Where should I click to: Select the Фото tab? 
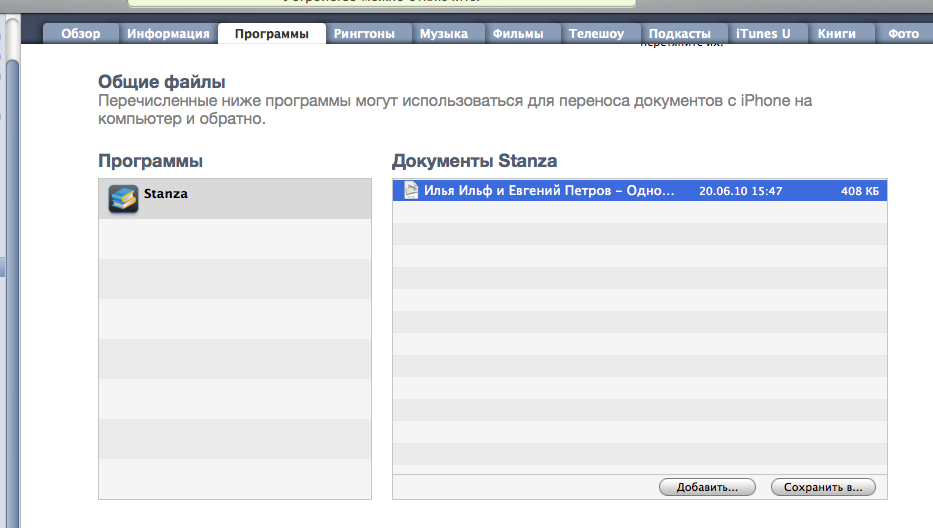(902, 34)
